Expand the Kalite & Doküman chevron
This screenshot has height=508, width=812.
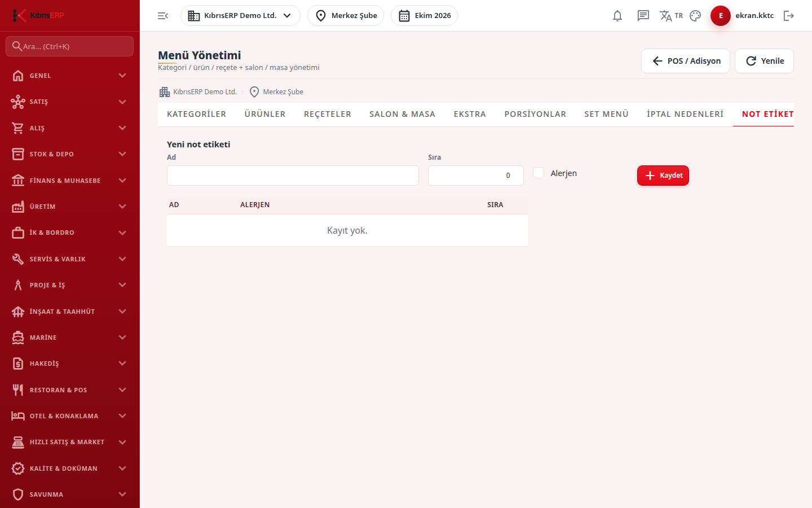click(x=122, y=468)
